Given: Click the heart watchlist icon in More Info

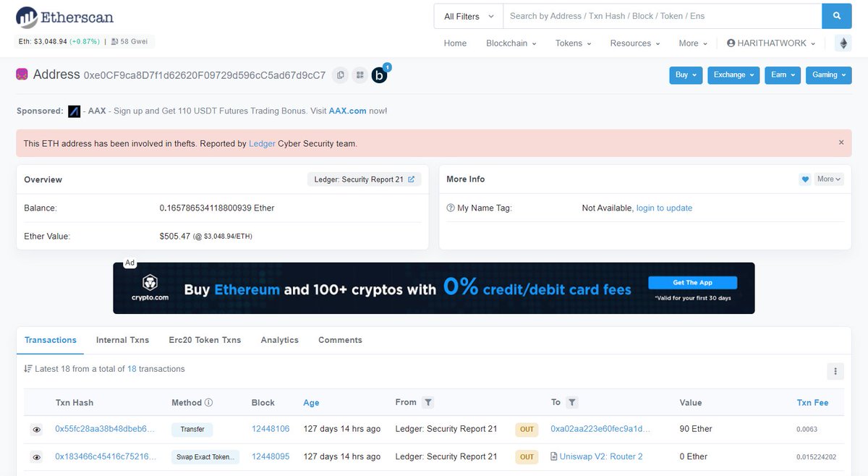Looking at the screenshot, I should (805, 179).
